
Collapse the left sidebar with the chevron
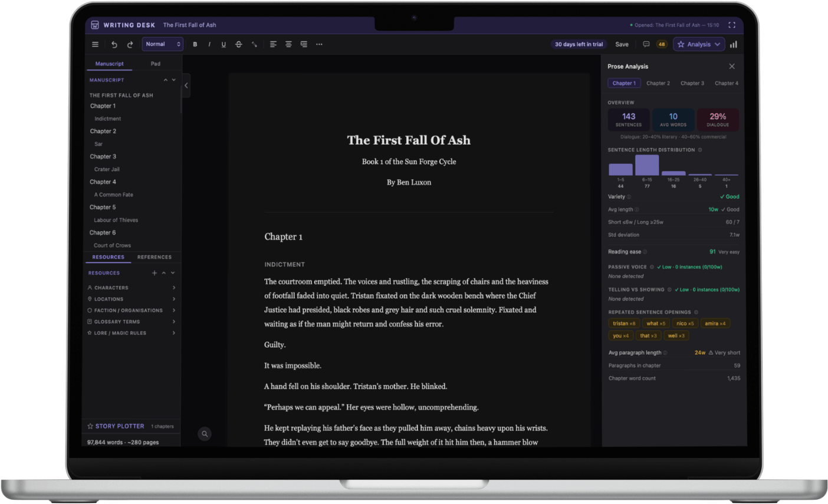click(x=186, y=85)
